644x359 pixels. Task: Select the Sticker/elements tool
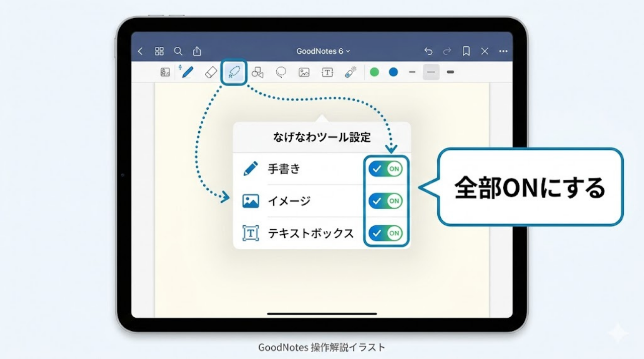[x=165, y=72]
